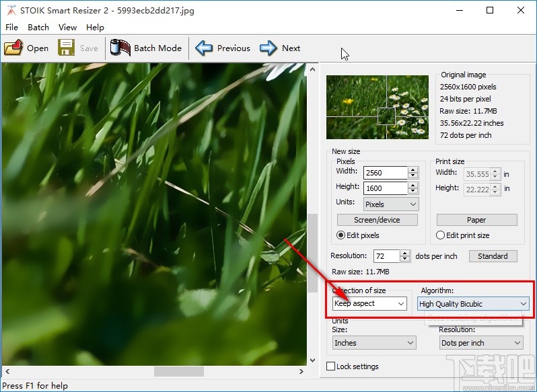Click the Standard resolution button
537x392 pixels.
coord(493,256)
